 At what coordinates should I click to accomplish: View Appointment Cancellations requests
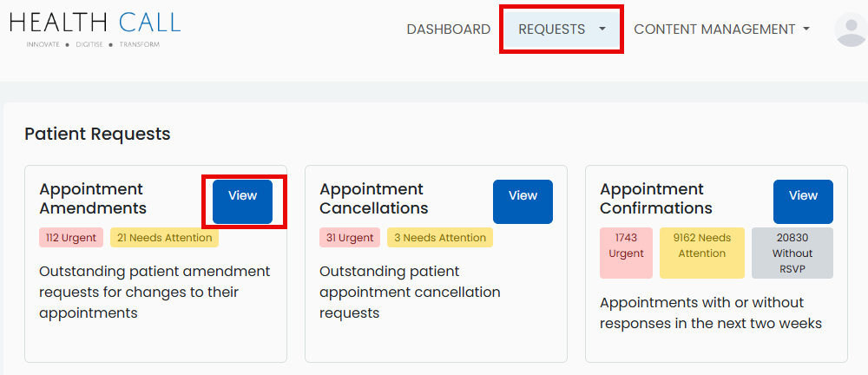click(x=523, y=201)
